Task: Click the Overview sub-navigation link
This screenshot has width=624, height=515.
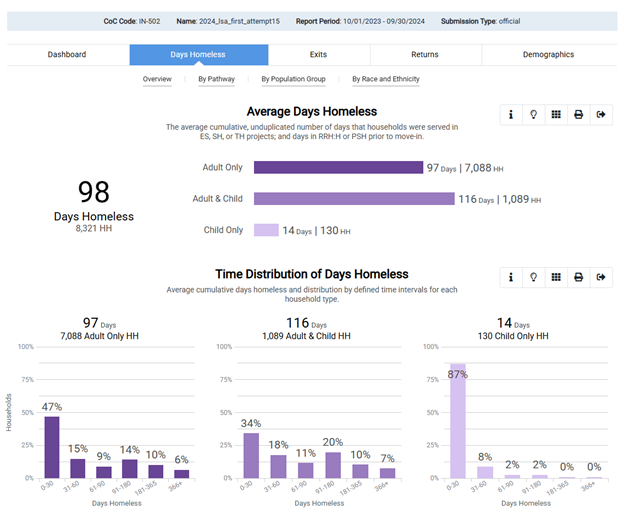Action: coord(157,79)
